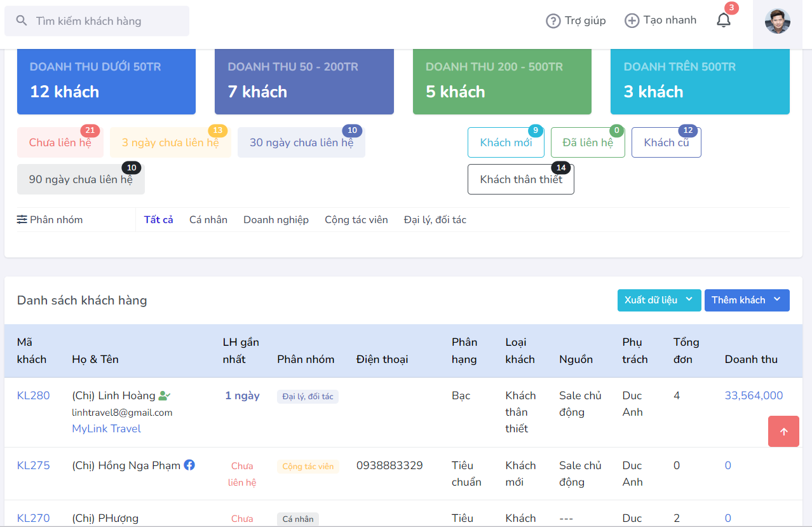Focus the Tìm kiếm khách hàng search field
Image resolution: width=812 pixels, height=527 pixels.
pyautogui.click(x=97, y=21)
